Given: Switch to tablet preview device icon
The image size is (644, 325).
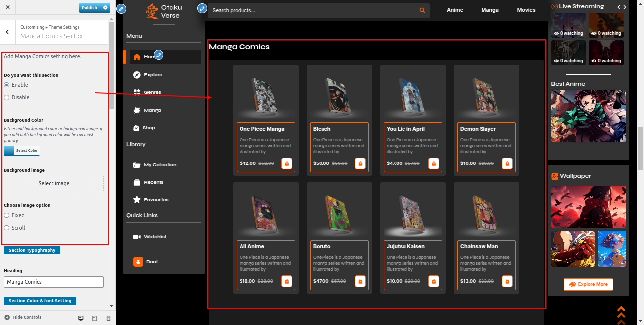Looking at the screenshot, I should point(95,318).
